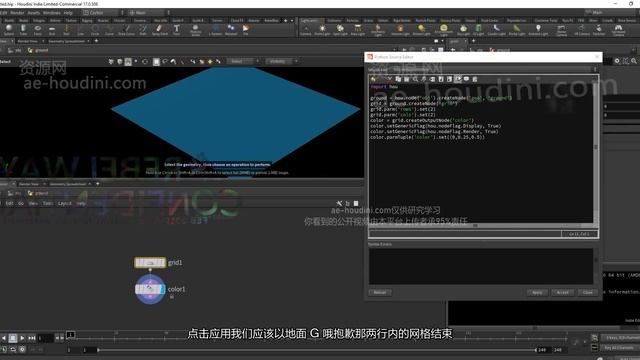
Task: Select the Spray Paint shelf tool
Action: (x=160, y=30)
